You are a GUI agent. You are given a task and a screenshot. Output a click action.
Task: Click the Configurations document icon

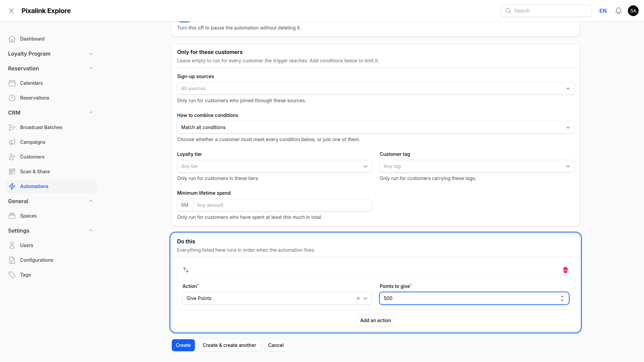(x=12, y=260)
